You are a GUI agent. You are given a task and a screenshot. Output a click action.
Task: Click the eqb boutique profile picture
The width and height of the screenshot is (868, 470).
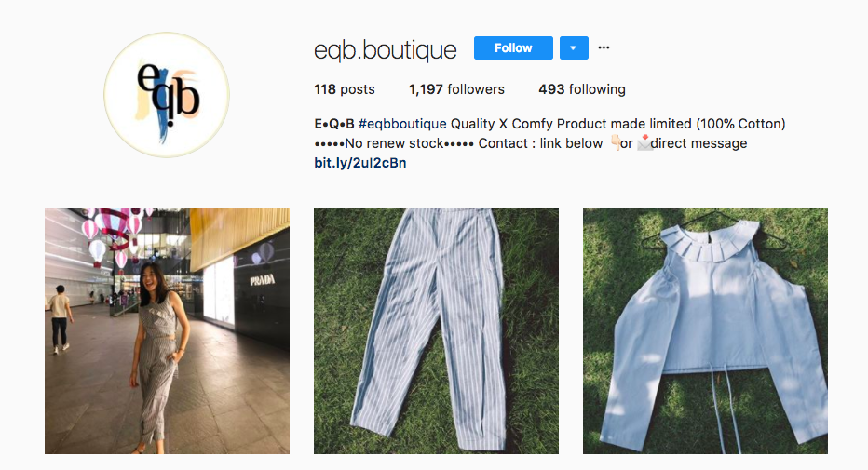(167, 95)
